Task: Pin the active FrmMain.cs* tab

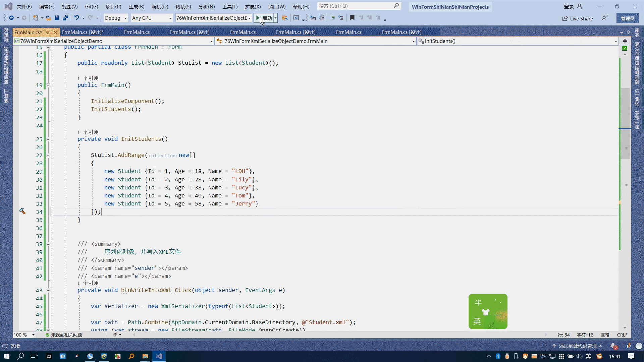Action: tap(48, 32)
